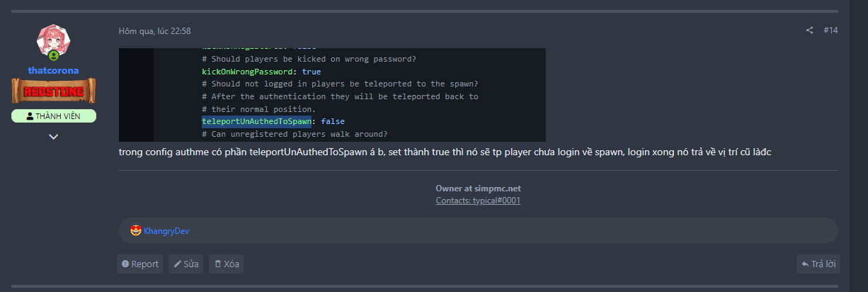This screenshot has width=868, height=292.
Task: Open thatcorona's avatar picture
Action: [53, 41]
